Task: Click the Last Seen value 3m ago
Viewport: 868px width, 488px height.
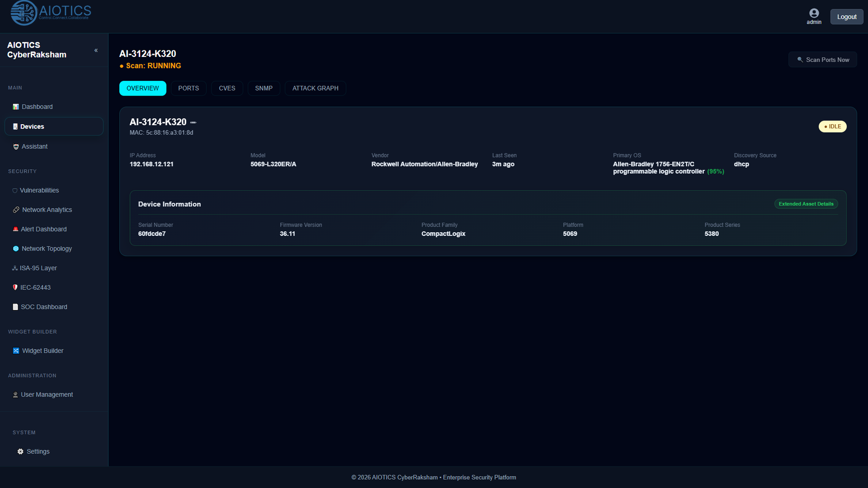Action: click(x=503, y=164)
